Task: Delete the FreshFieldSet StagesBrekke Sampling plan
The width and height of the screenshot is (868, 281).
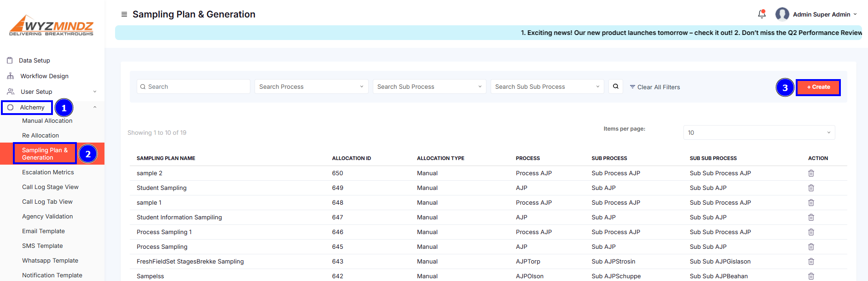Action: coord(811,262)
